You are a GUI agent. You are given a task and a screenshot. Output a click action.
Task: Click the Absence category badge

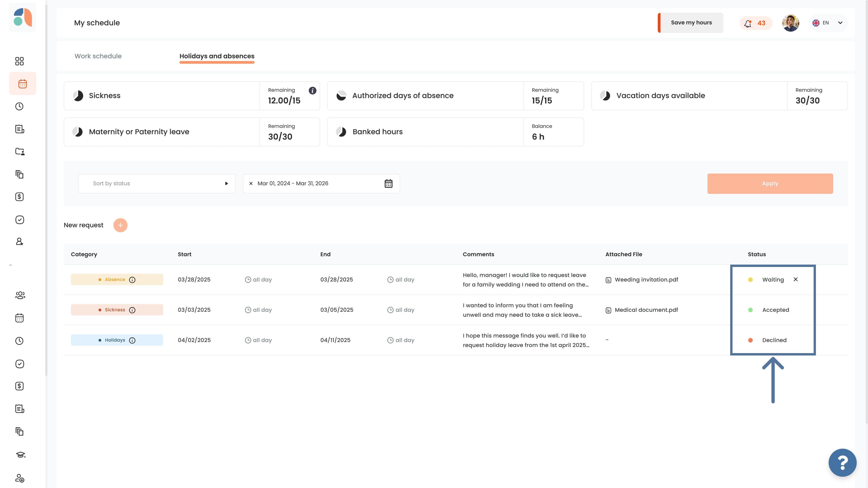pos(117,280)
